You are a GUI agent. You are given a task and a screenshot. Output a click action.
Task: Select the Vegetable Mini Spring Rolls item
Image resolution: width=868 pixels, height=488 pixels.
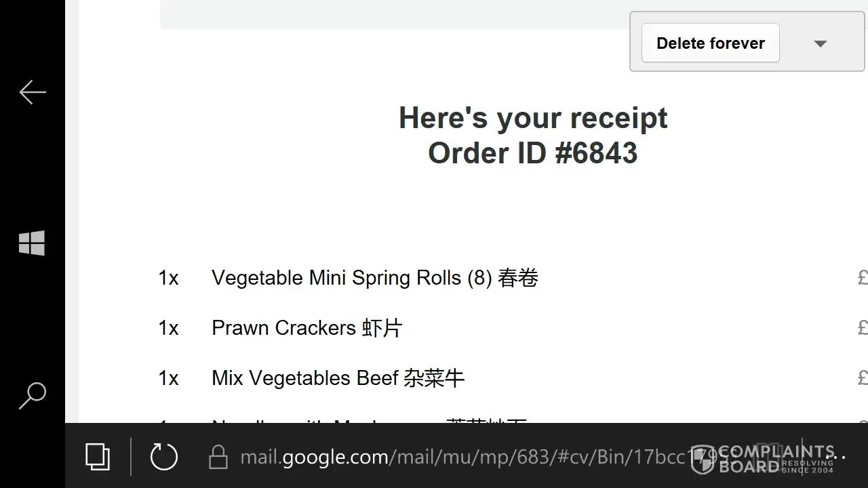pyautogui.click(x=375, y=278)
